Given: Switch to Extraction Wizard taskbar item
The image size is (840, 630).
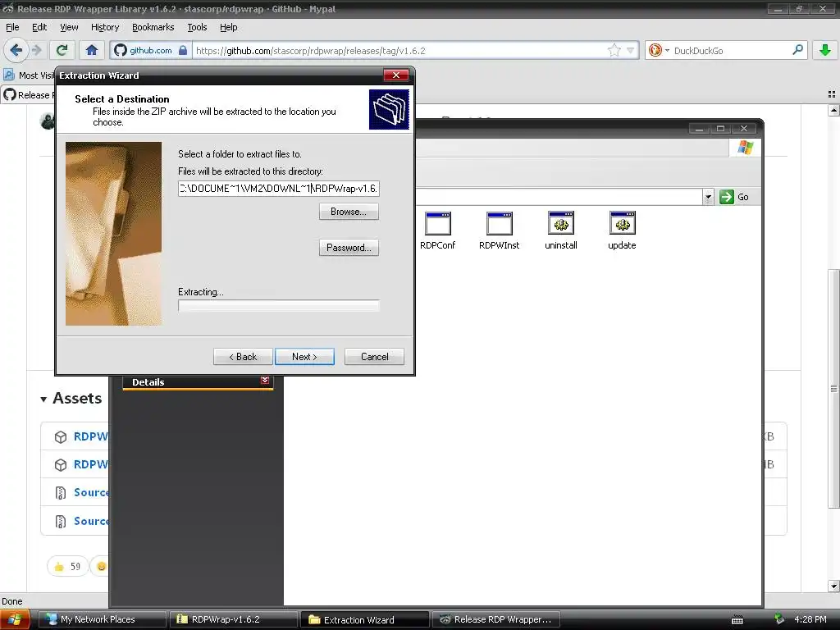Looking at the screenshot, I should 364,620.
